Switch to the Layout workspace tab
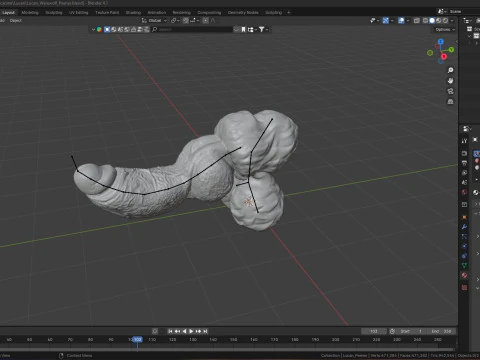480x360 pixels. [x=8, y=13]
